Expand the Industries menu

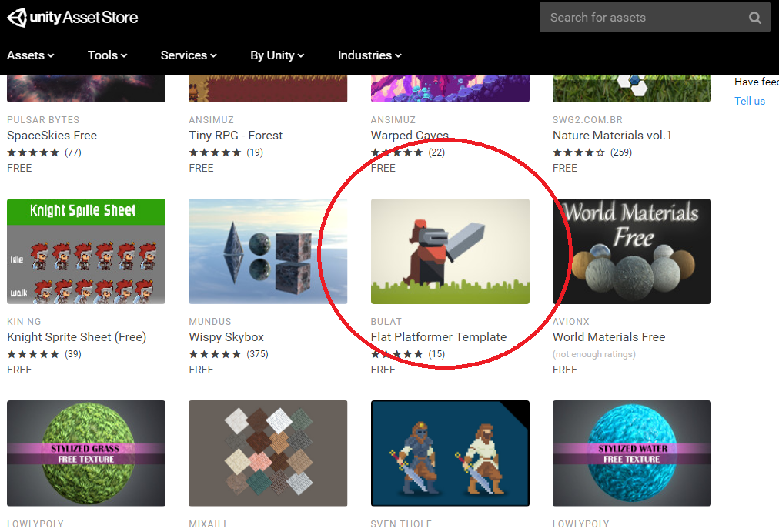pos(369,55)
